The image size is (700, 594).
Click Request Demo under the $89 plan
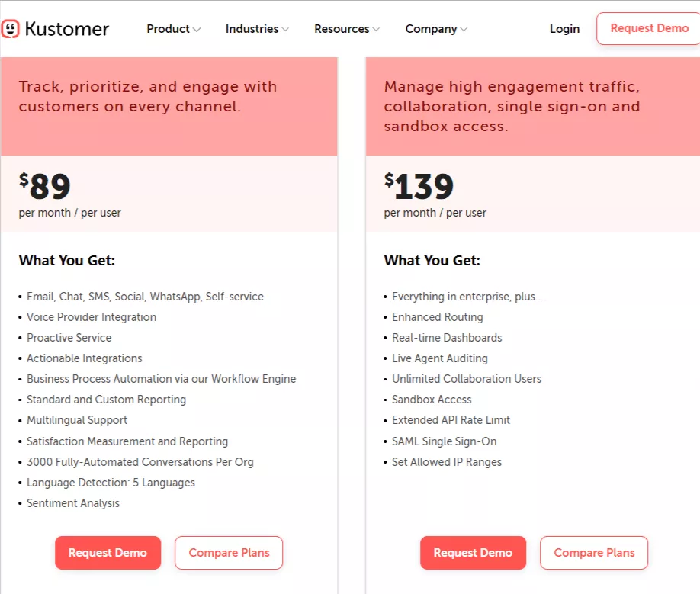click(x=108, y=553)
